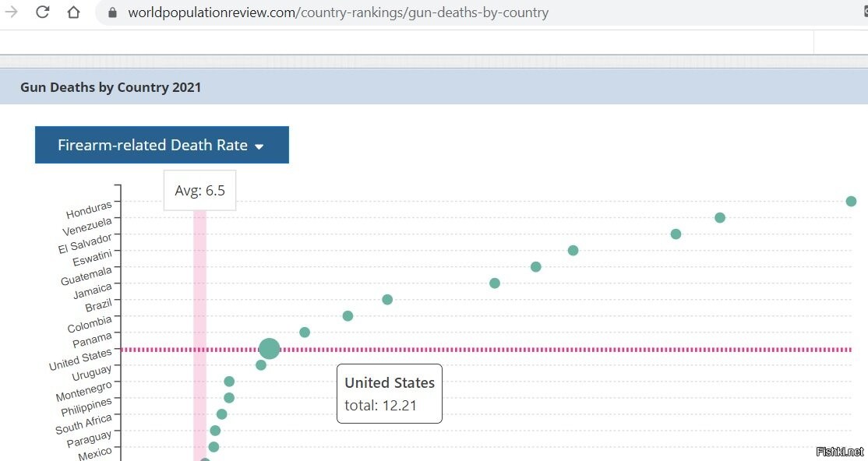This screenshot has width=868, height=461.
Task: Reload the page with the refresh icon
Action: pos(43,12)
